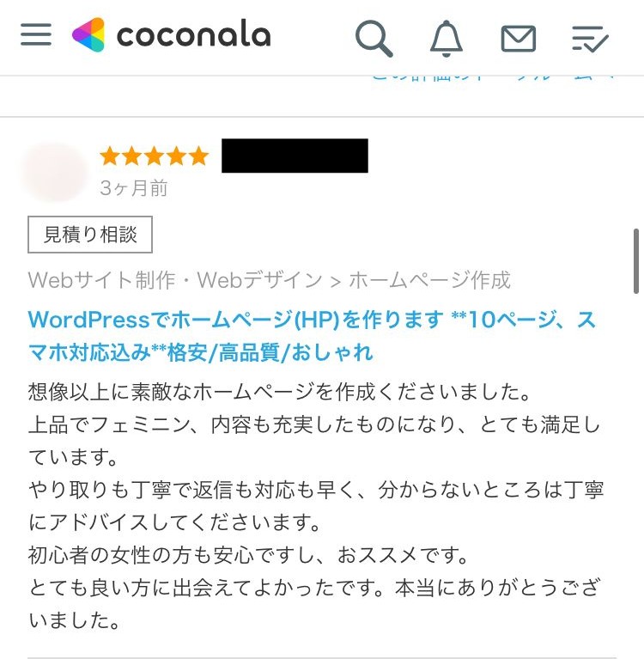644x659 pixels.
Task: Click the 3ヶ月前 timestamp
Action: pos(134,188)
